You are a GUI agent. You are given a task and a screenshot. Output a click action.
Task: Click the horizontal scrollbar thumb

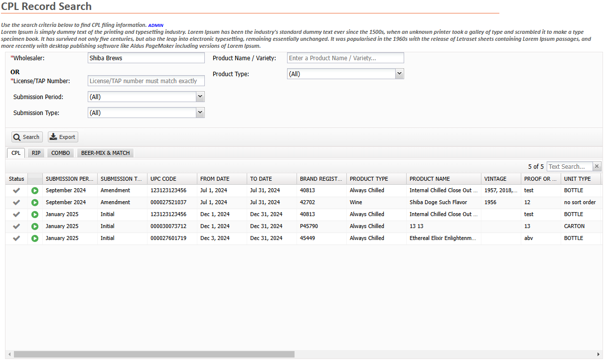(154, 355)
